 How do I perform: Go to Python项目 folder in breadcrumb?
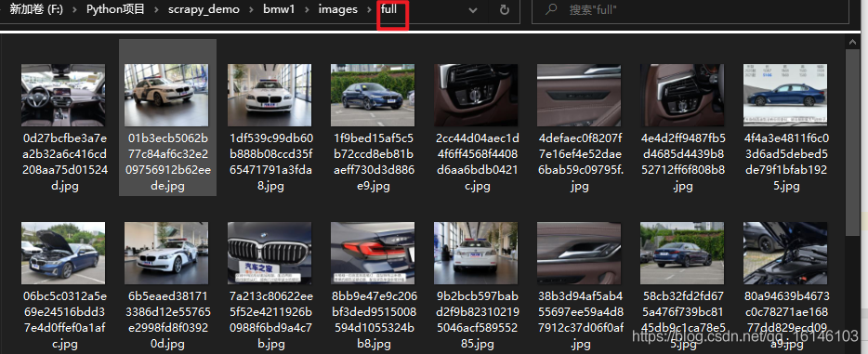click(115, 10)
